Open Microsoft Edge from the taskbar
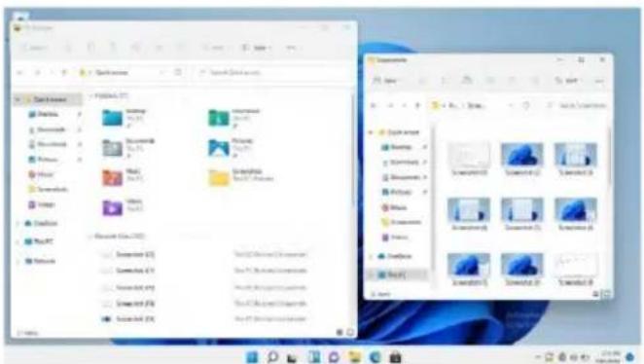644x364 pixels. point(375,356)
